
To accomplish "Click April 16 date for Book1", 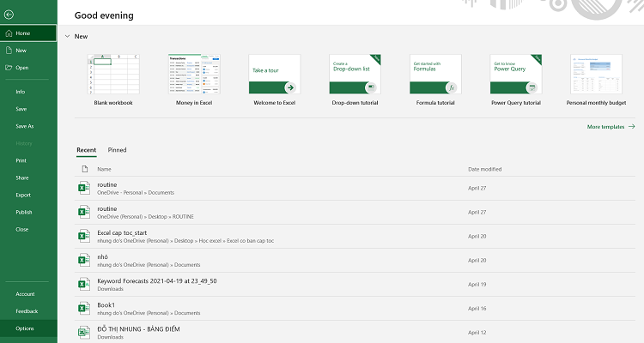I will tap(477, 309).
